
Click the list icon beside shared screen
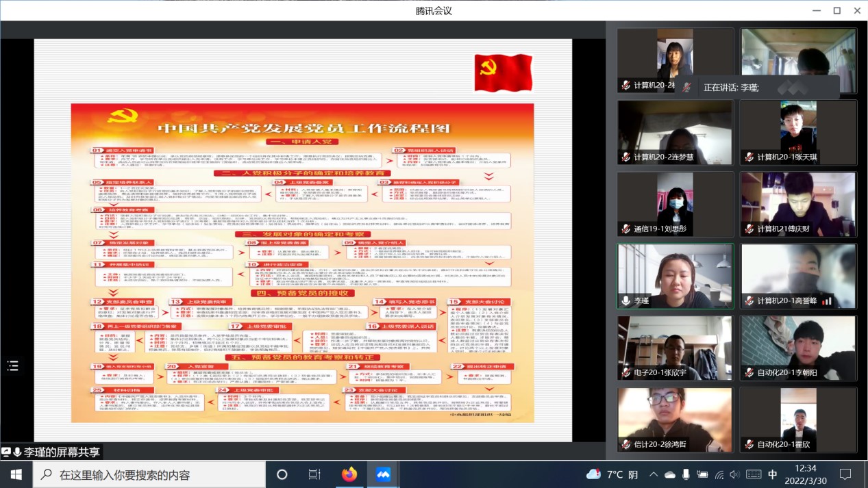click(12, 366)
